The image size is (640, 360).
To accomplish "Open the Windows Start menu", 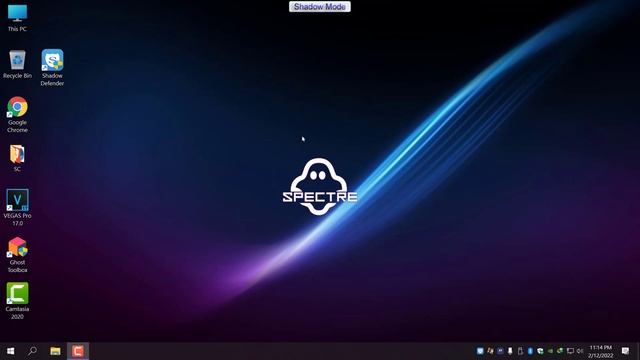I will (11, 351).
